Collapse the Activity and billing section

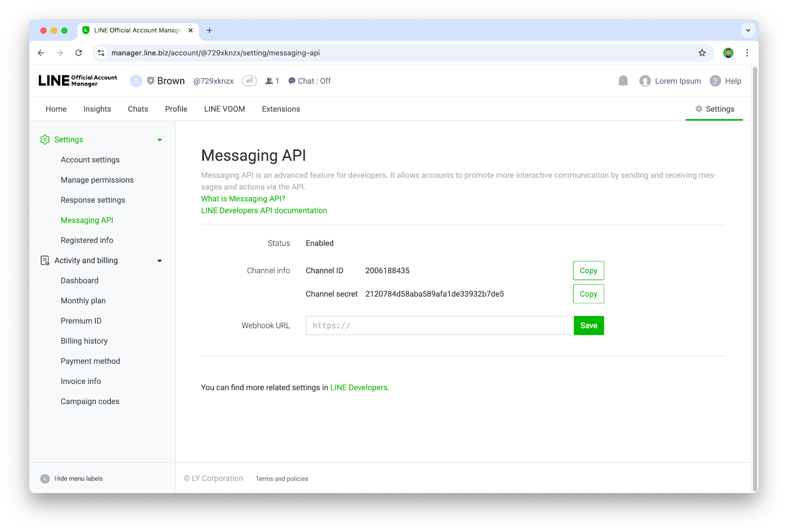(160, 261)
